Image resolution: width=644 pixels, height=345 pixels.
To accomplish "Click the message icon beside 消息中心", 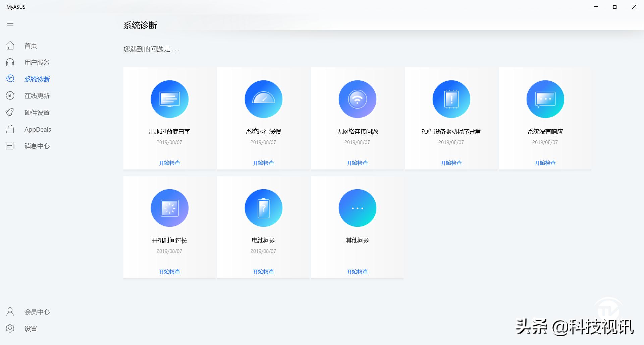I will click(10, 146).
